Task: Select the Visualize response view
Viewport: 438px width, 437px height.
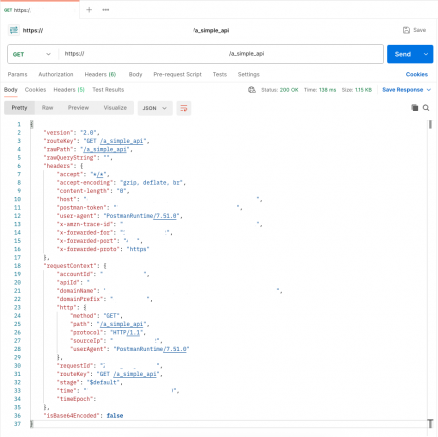Action: (115, 108)
